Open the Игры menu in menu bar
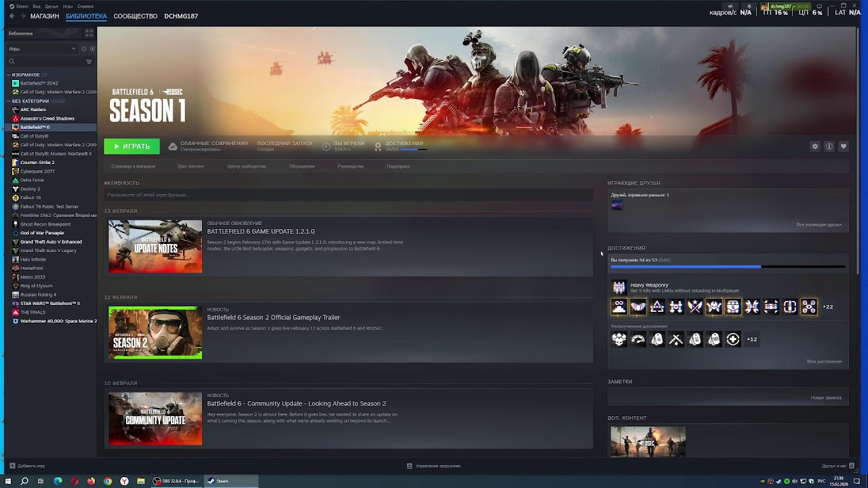This screenshot has width=868, height=488. 68,6
